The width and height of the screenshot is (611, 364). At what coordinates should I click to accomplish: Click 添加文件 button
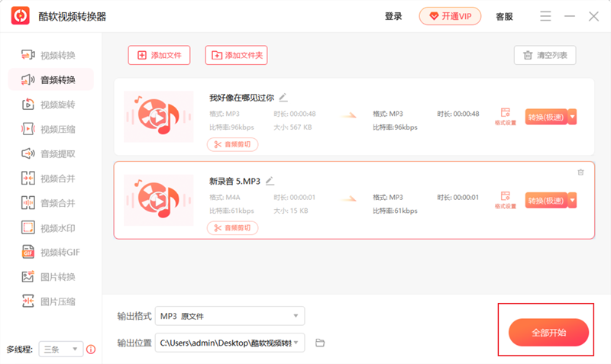[x=159, y=55]
